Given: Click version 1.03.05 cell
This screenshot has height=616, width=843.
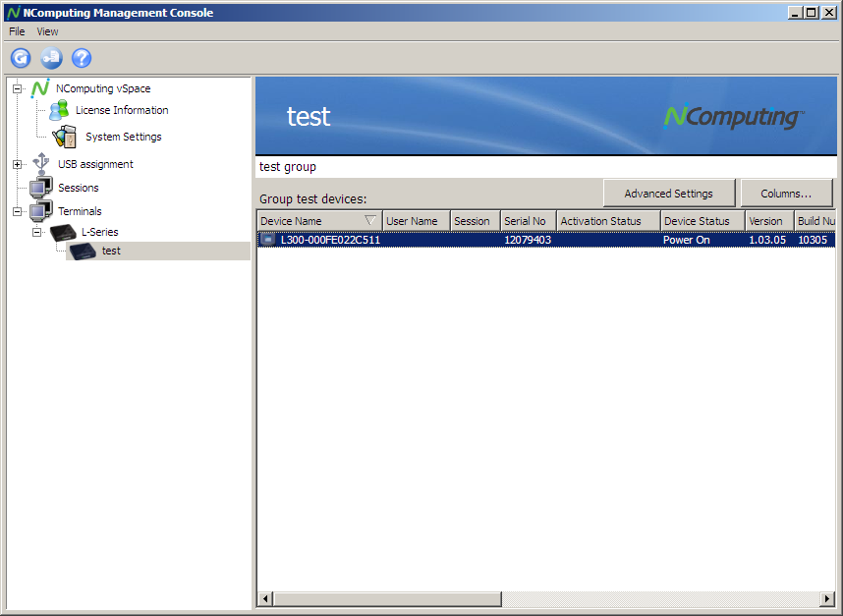Looking at the screenshot, I should click(767, 240).
